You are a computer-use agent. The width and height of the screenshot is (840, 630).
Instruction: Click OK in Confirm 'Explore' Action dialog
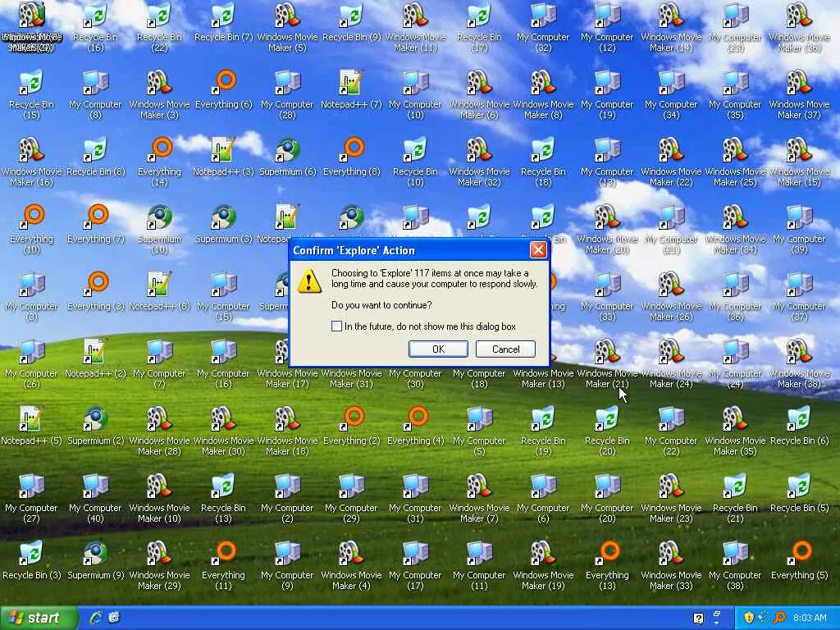tap(438, 349)
